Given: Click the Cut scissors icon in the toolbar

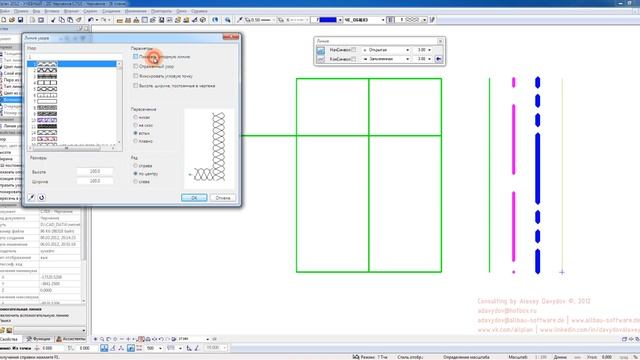Looking at the screenshot, I should (x=53, y=20).
